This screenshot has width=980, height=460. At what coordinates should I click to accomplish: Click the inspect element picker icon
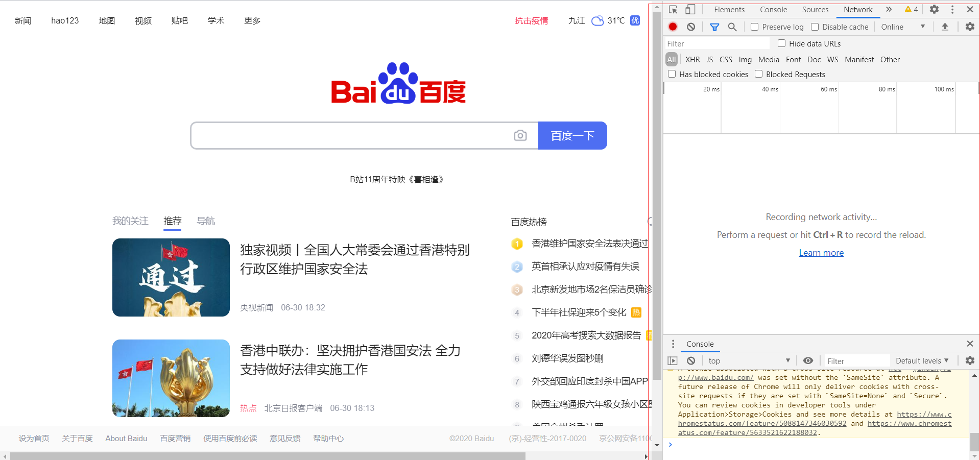click(x=673, y=10)
